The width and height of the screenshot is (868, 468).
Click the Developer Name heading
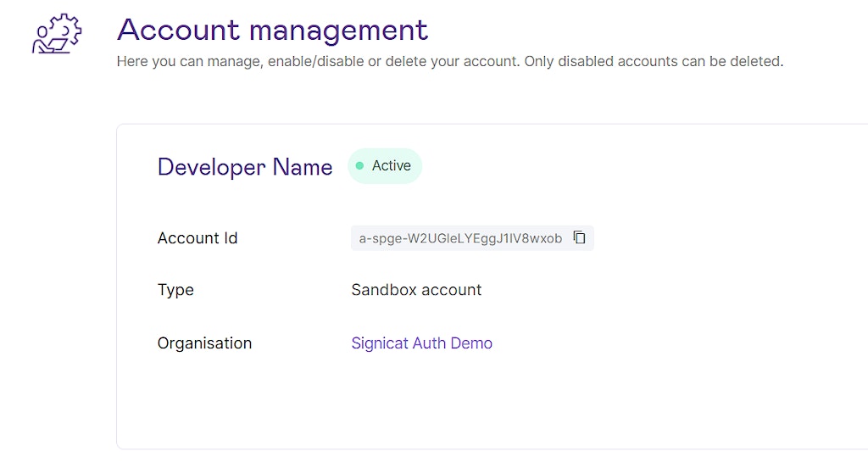(245, 167)
